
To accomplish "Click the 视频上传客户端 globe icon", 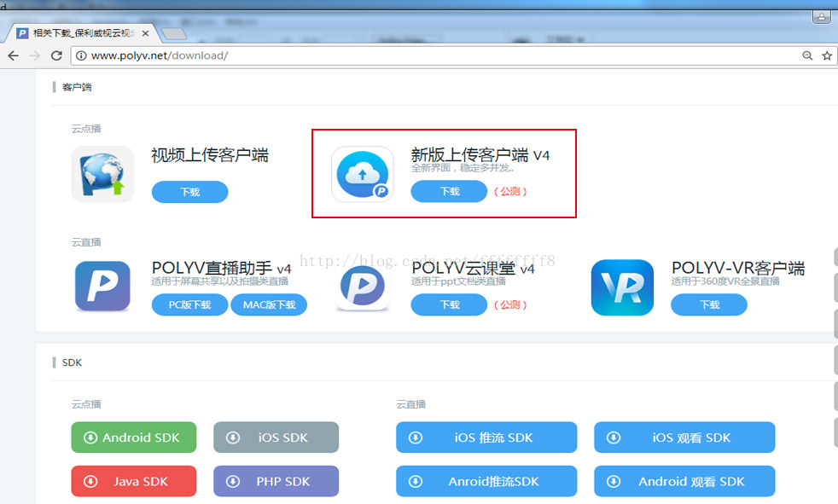I will [x=102, y=174].
